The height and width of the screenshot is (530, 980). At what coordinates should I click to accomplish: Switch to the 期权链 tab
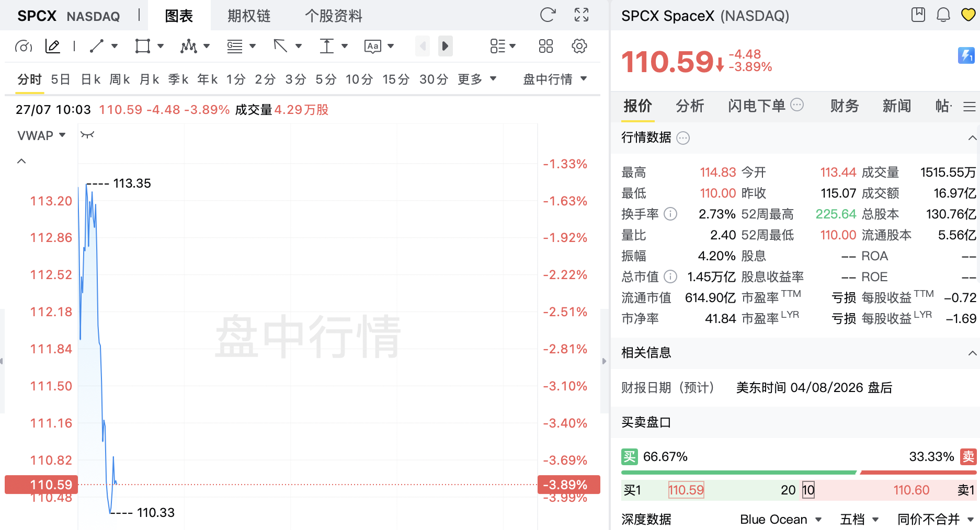[249, 16]
